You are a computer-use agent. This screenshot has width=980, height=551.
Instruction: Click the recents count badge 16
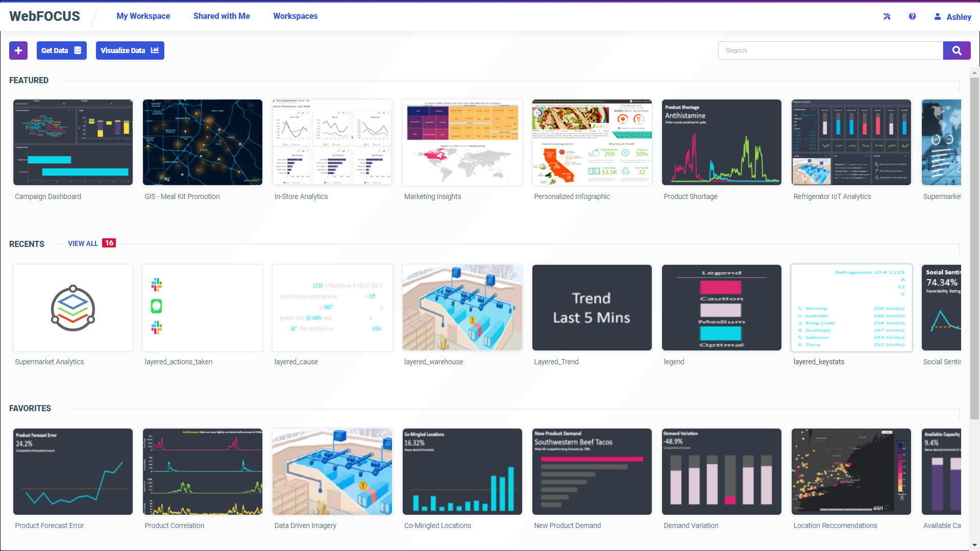click(x=109, y=243)
